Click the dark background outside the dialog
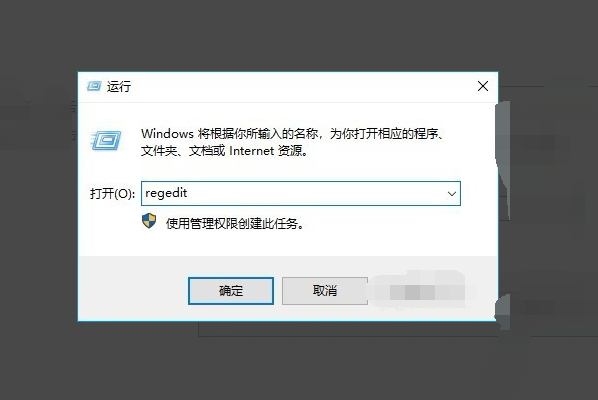The width and height of the screenshot is (598, 400). [x=297, y=34]
